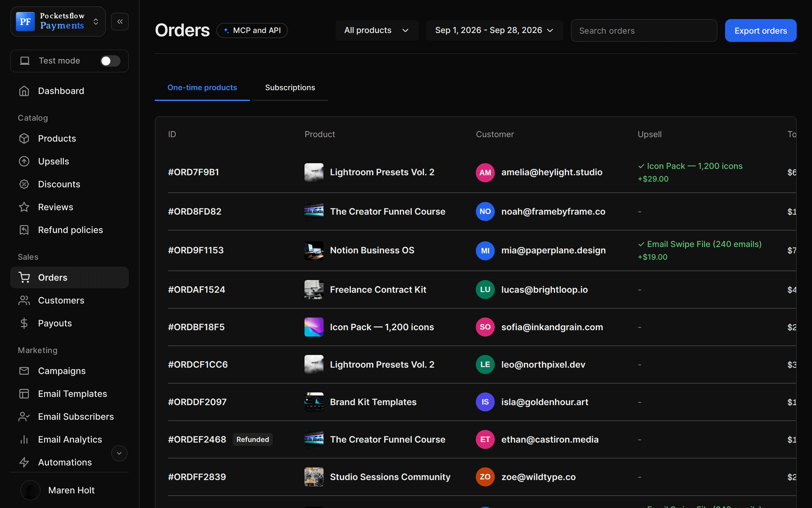
Task: Click the Automations lightning icon
Action: point(24,462)
